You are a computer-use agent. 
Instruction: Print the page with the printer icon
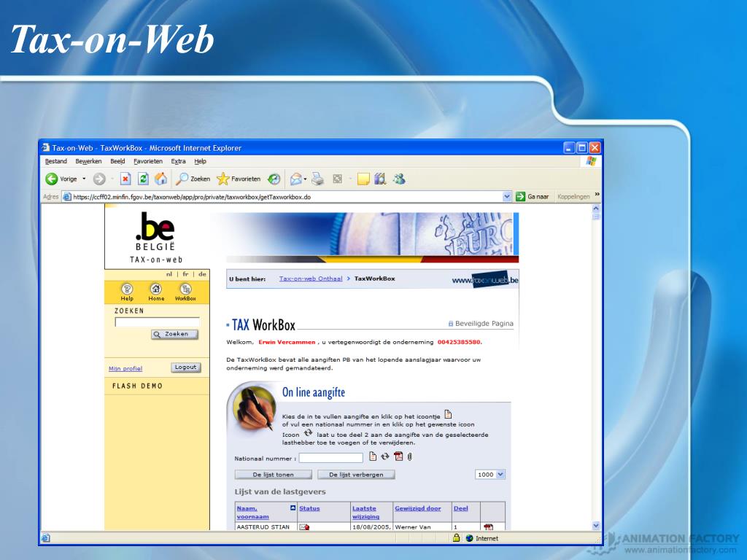[x=317, y=179]
